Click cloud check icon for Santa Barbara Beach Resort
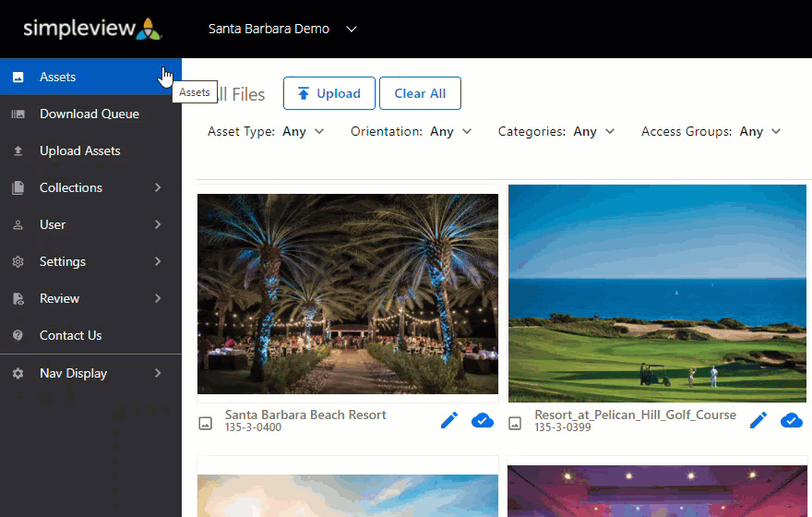The width and height of the screenshot is (812, 517). [482, 420]
